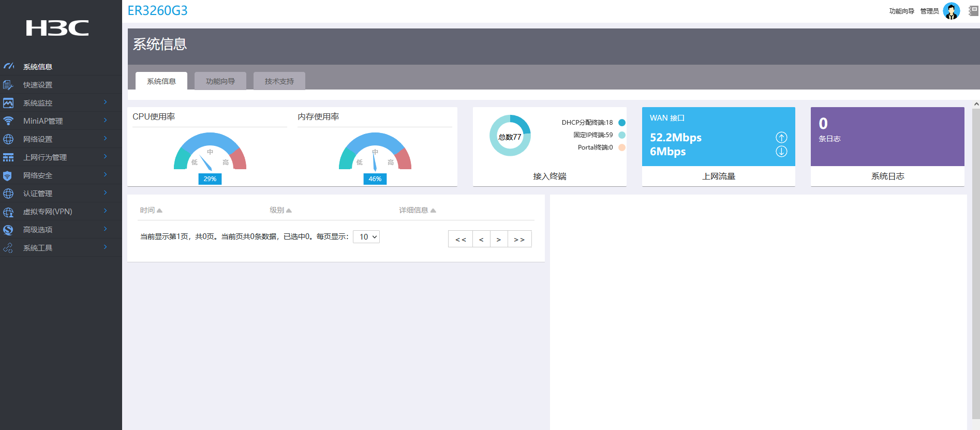This screenshot has height=430, width=980.
Task: Click the administrator avatar icon
Action: click(951, 11)
